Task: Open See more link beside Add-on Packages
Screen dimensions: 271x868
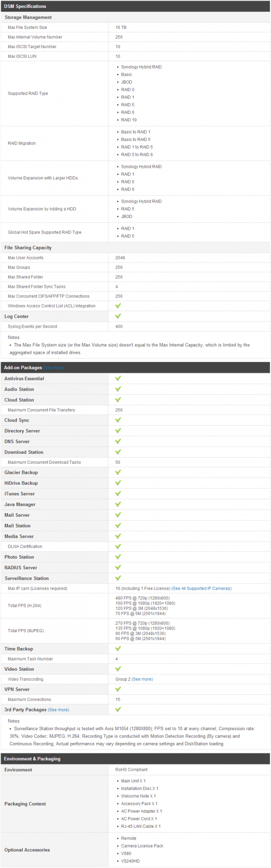Action: click(x=54, y=368)
